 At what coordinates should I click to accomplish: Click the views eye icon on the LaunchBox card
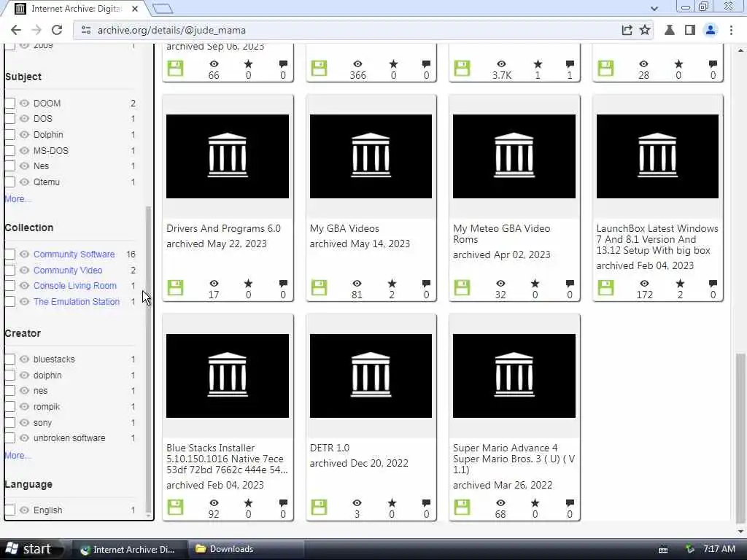[644, 284]
